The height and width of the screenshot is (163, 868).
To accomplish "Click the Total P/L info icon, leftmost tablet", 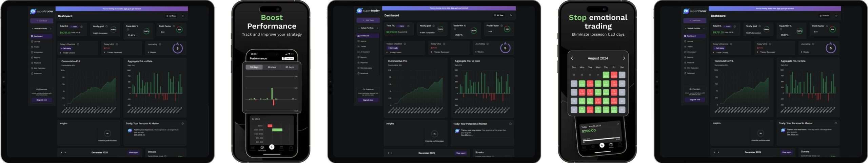I will tap(82, 26).
